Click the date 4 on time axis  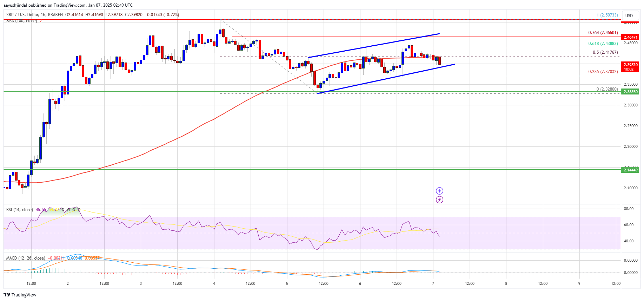(x=214, y=283)
